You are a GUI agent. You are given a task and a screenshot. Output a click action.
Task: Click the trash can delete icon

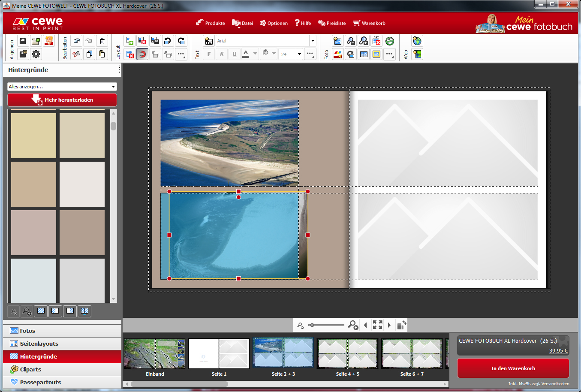[102, 41]
